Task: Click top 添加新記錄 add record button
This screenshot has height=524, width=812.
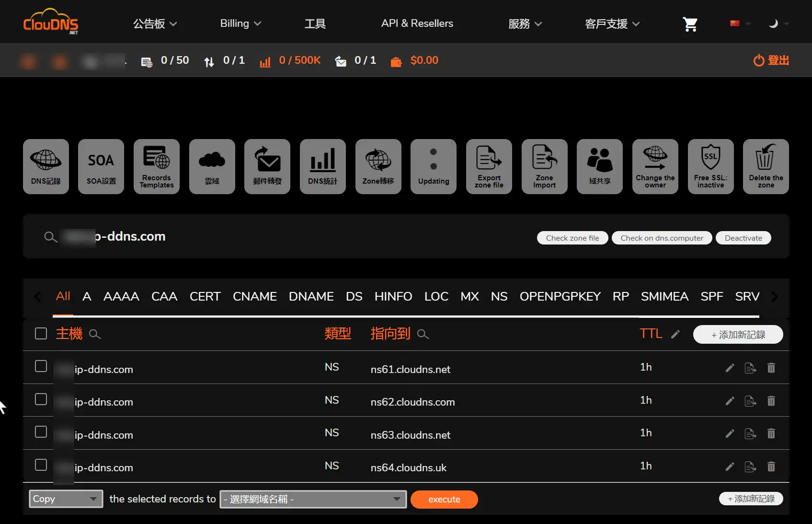Action: coord(738,335)
